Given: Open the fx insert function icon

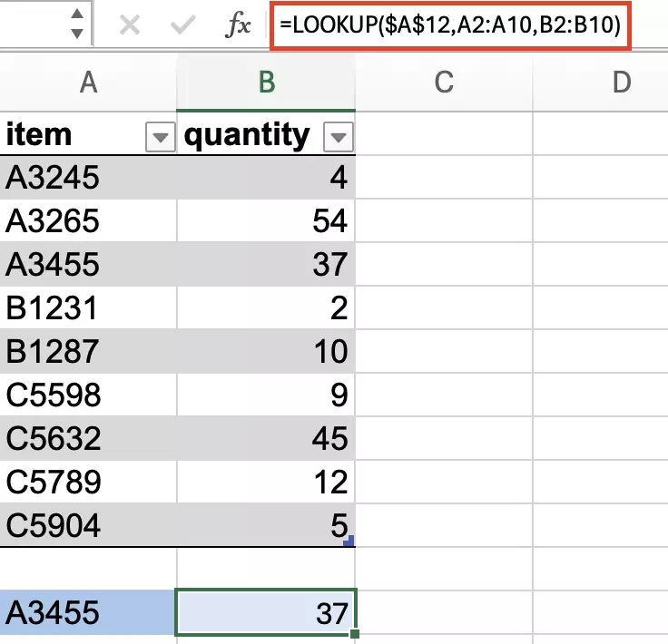Looking at the screenshot, I should pyautogui.click(x=238, y=25).
